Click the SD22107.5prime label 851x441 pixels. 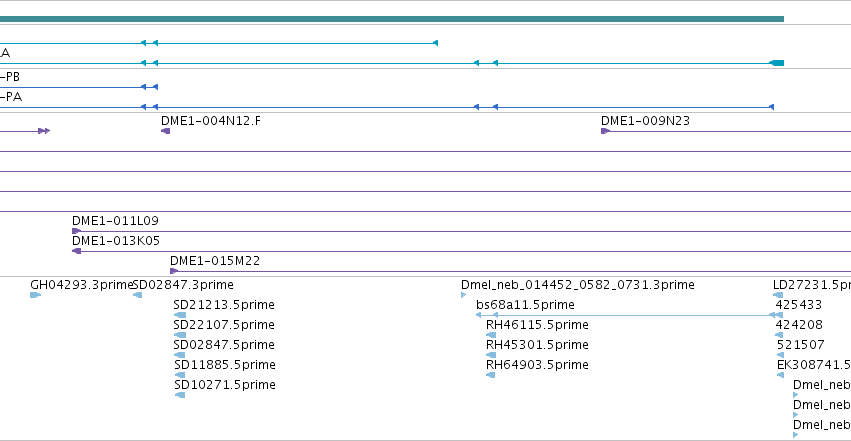(x=224, y=325)
